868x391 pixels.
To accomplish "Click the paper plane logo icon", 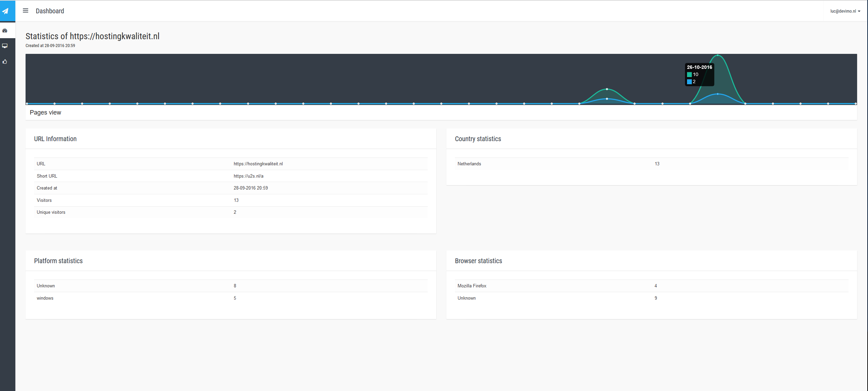I will click(x=6, y=11).
